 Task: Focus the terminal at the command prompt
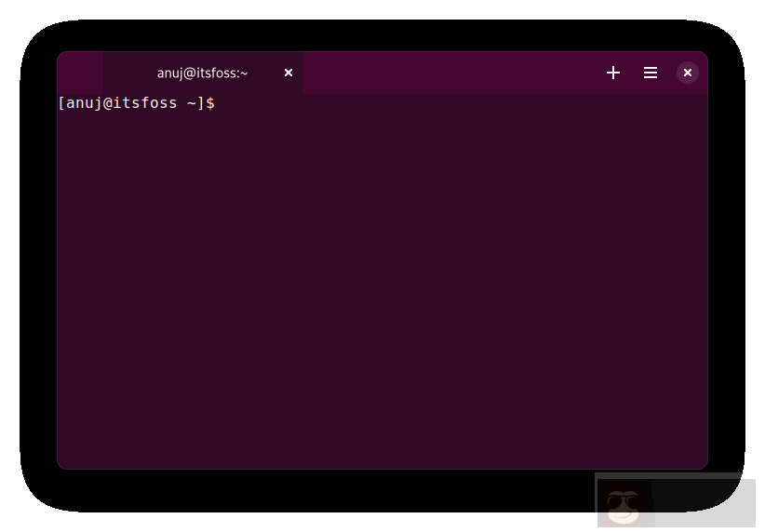click(225, 103)
